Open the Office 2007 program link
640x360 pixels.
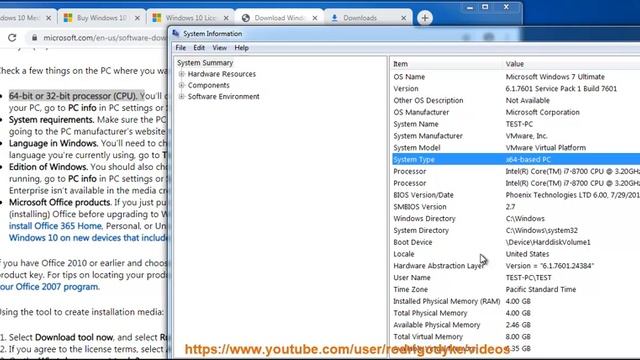[49, 287]
